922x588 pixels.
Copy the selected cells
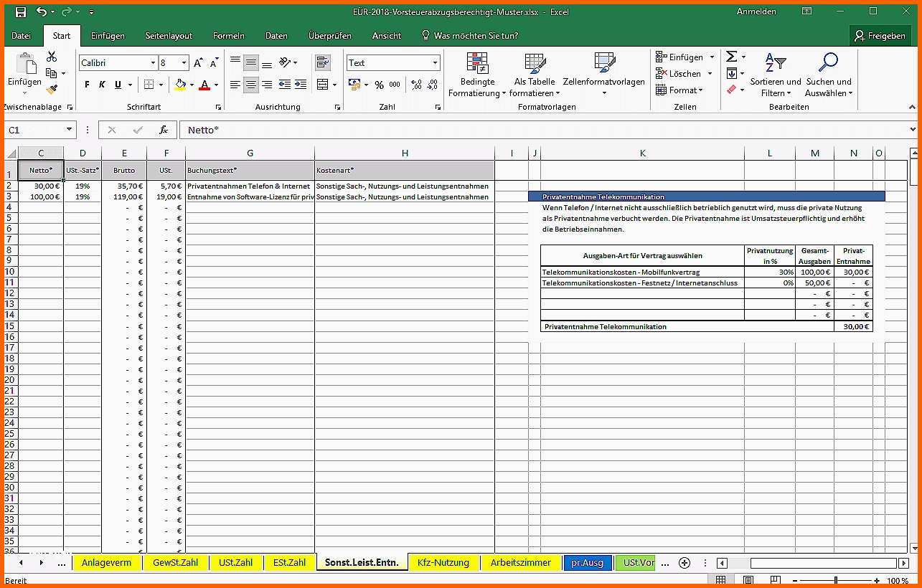(52, 73)
